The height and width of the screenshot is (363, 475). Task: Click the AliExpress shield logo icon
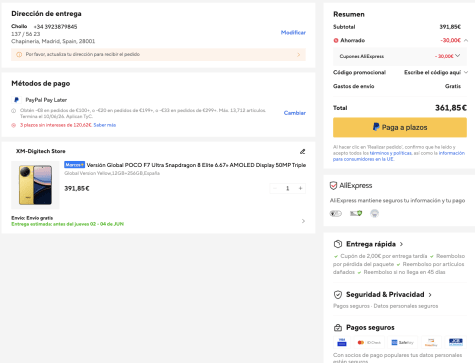[x=333, y=186]
